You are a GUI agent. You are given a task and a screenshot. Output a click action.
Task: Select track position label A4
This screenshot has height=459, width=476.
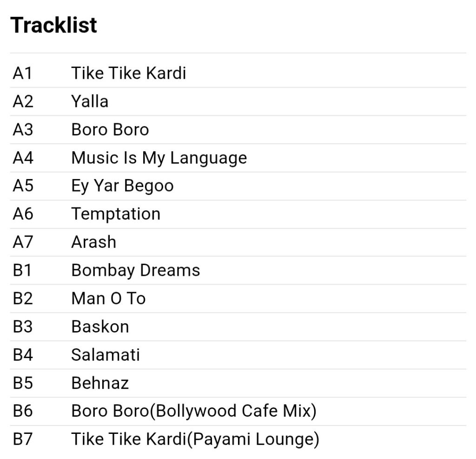(23, 158)
